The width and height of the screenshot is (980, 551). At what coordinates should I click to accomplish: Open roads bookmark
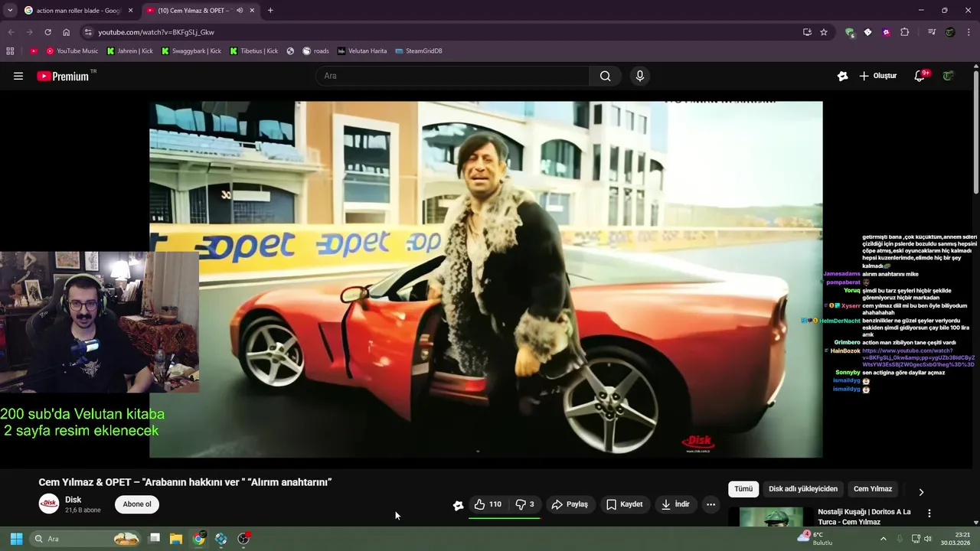[x=315, y=51]
